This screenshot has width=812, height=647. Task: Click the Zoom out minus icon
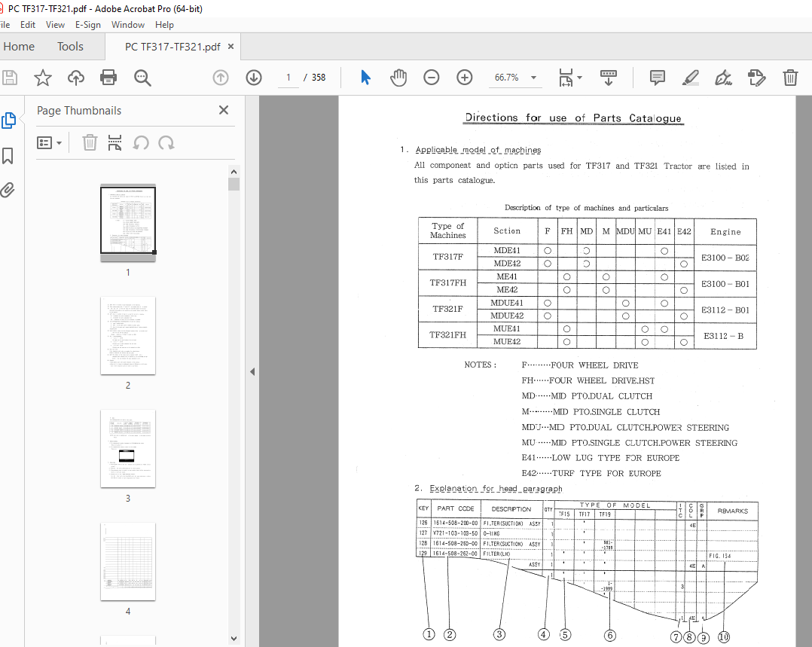431,78
